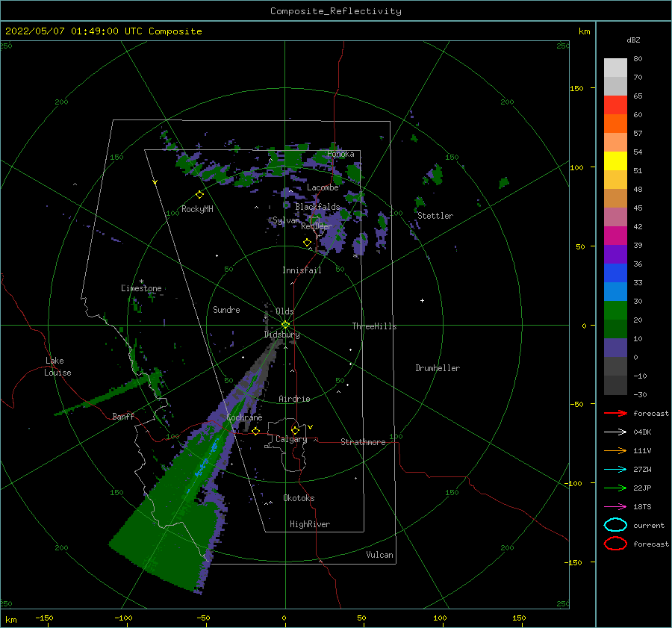Click the cyan 27ZW arrow icon
Screen dimensions: 672x628
pos(615,470)
